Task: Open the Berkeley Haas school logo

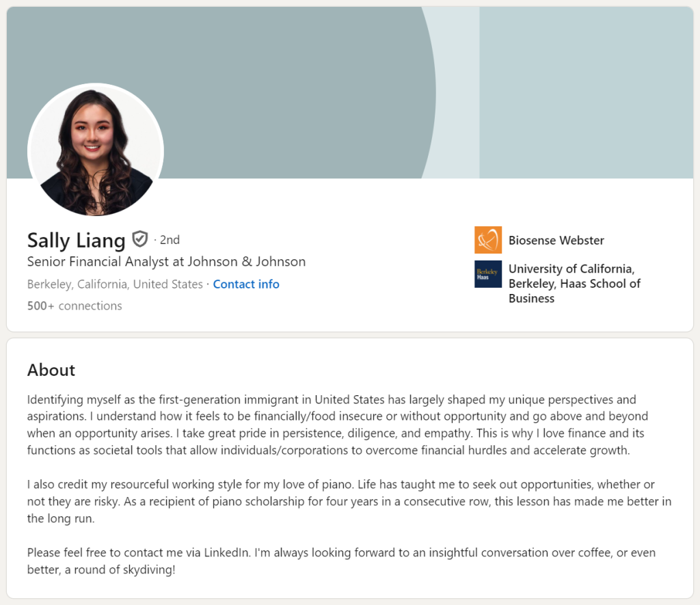Action: 487,274
